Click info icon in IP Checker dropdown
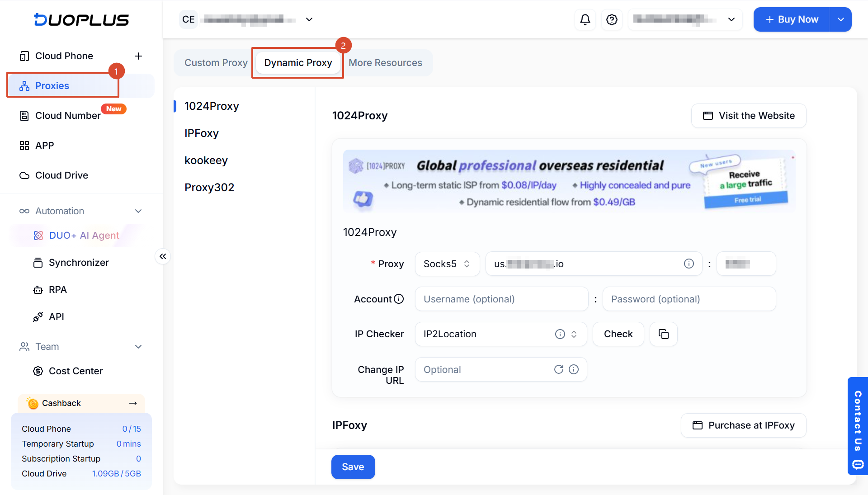868x495 pixels. pyautogui.click(x=560, y=334)
